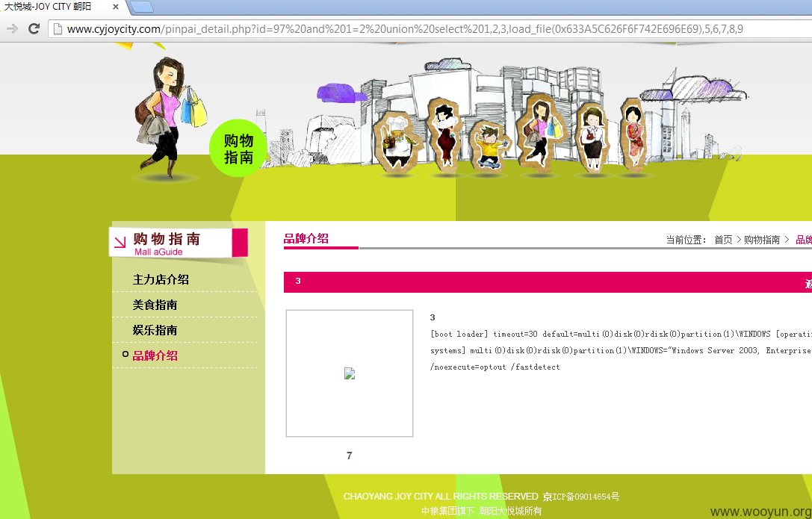Click the "systems] multi(0)disk(0)" text line
This screenshot has height=519, width=812.
621,351
